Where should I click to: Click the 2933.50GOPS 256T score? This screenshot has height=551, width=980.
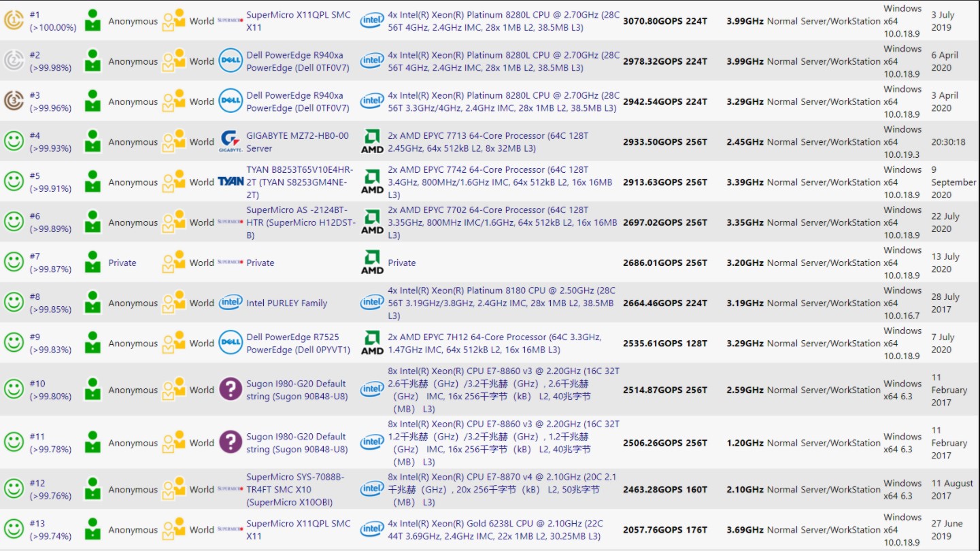pos(665,141)
